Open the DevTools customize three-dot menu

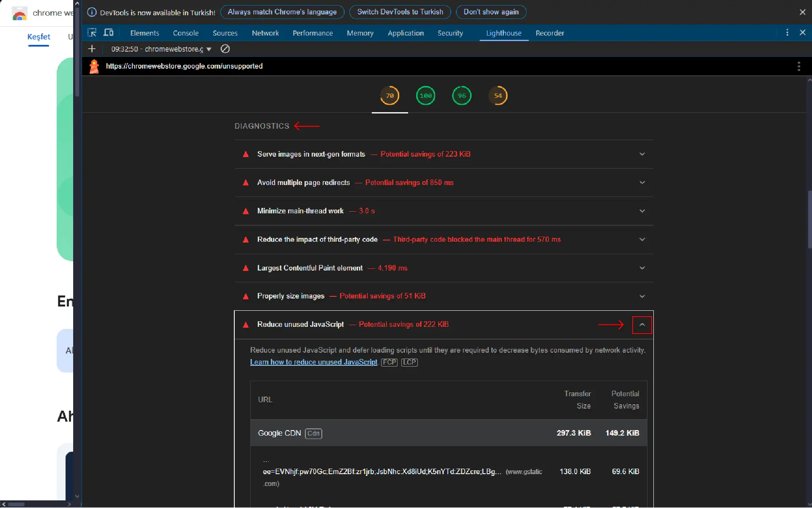click(787, 33)
